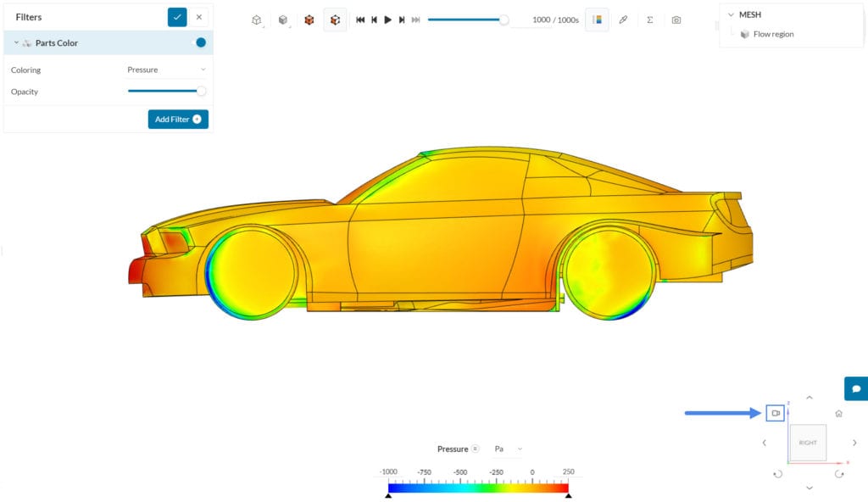Take a screenshot with the camera icon

(676, 19)
